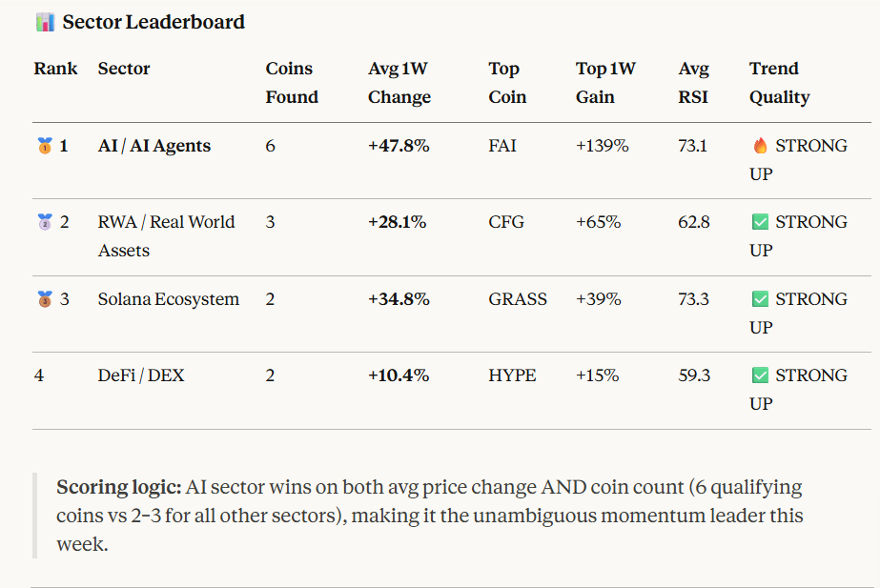Select the AI / AI Agents sector name
The image size is (880, 588).
point(154,147)
